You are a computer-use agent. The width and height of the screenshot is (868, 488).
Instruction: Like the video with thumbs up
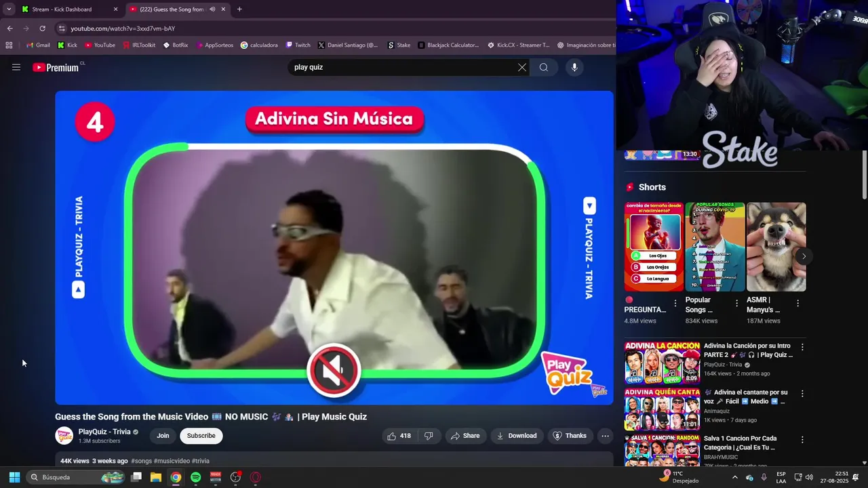pyautogui.click(x=399, y=436)
